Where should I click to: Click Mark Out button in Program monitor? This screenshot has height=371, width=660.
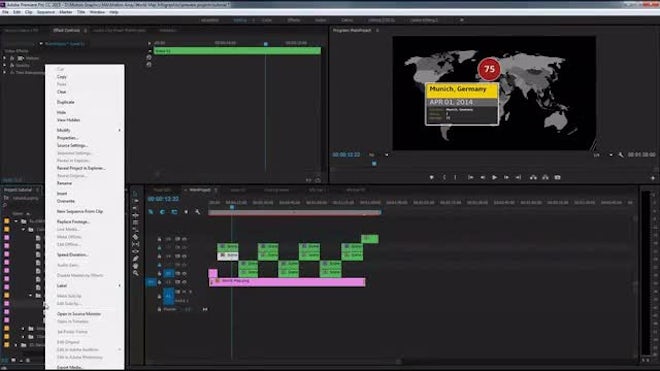click(455, 178)
